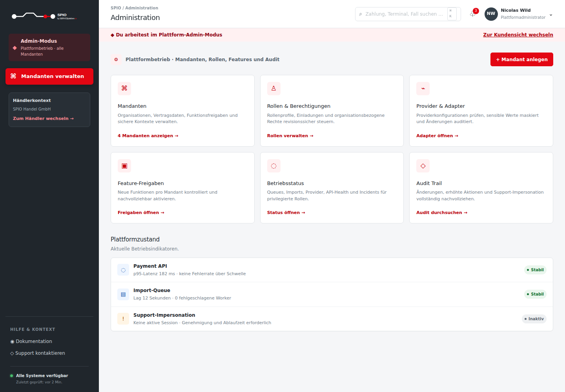
Task: Open the notifications bell with badge
Action: click(473, 14)
